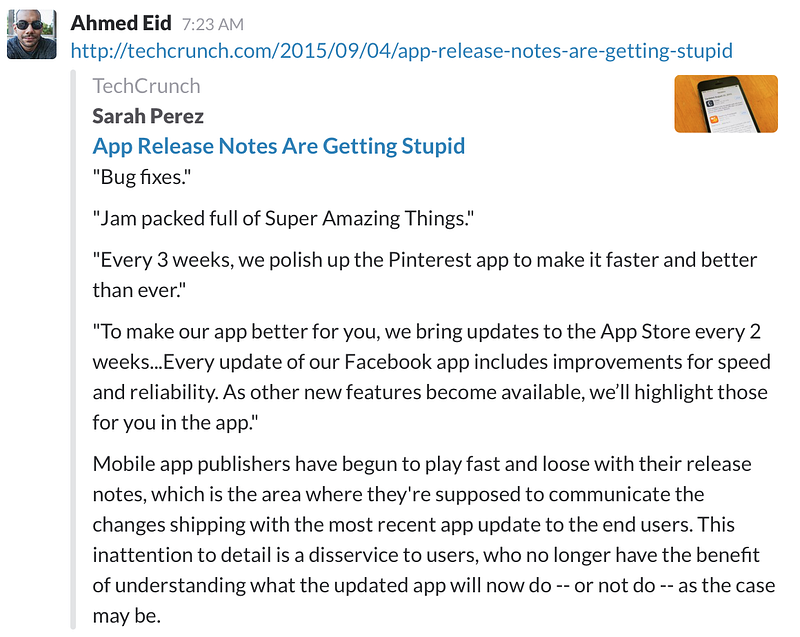View the iPhone article preview thumbnail
Viewport: 800px width, 637px height.
[726, 104]
